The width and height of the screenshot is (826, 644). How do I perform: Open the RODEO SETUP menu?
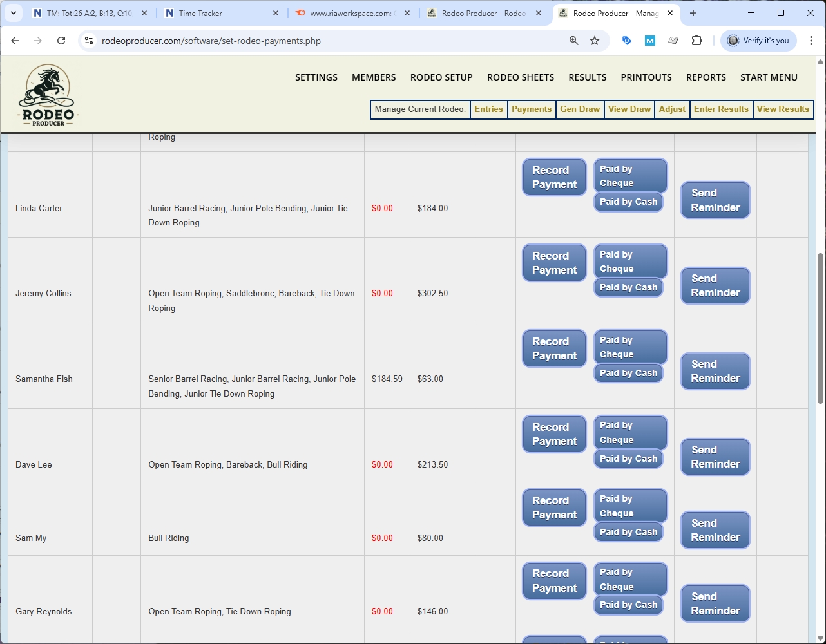(x=441, y=77)
